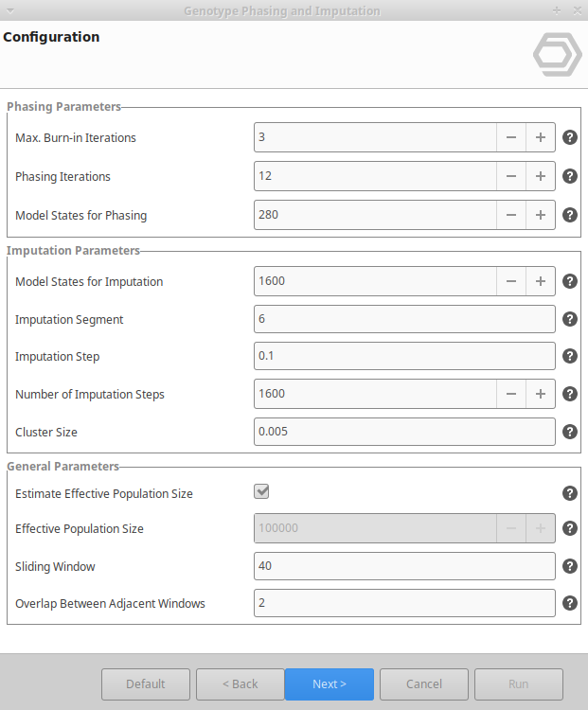Click help icon beside Imputation Segment
Image resolution: width=588 pixels, height=710 pixels.
tap(570, 319)
